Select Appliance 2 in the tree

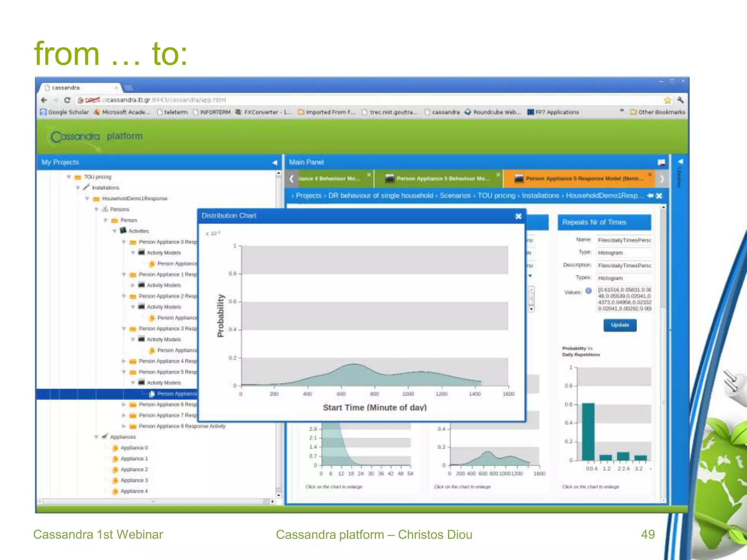click(x=134, y=470)
